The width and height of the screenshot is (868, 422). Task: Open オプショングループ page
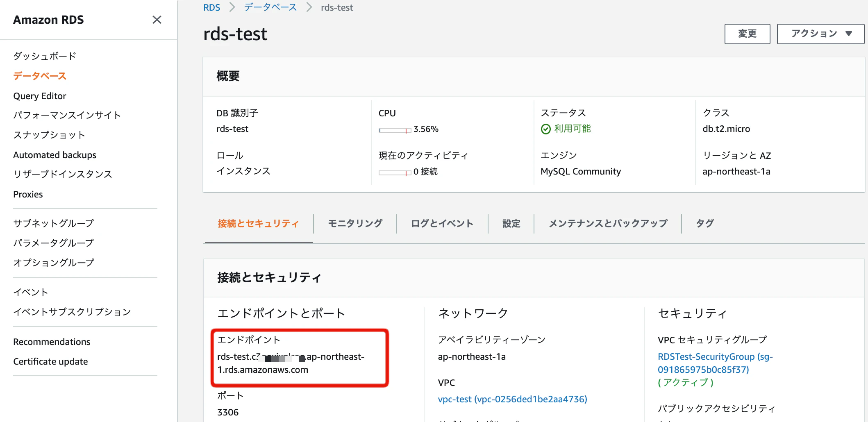[x=54, y=263]
